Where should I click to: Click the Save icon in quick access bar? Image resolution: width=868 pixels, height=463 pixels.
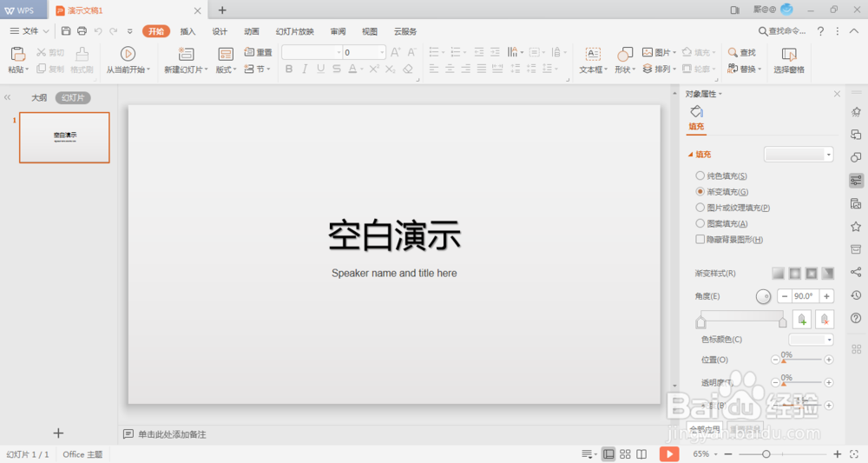(x=66, y=31)
